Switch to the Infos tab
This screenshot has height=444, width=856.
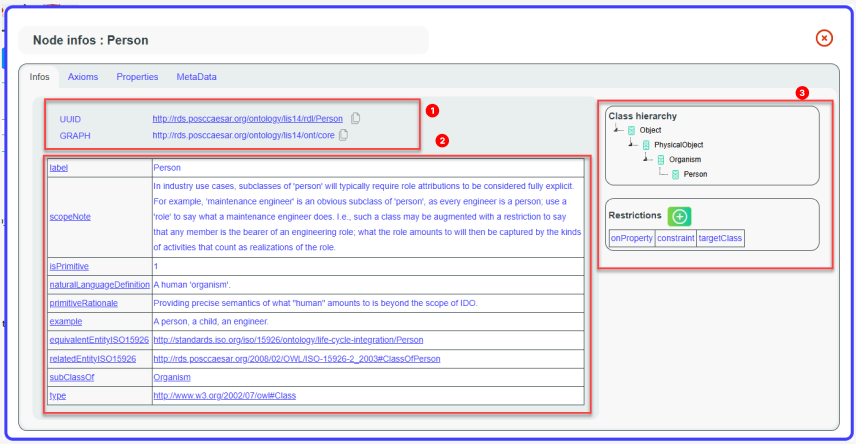(x=39, y=77)
